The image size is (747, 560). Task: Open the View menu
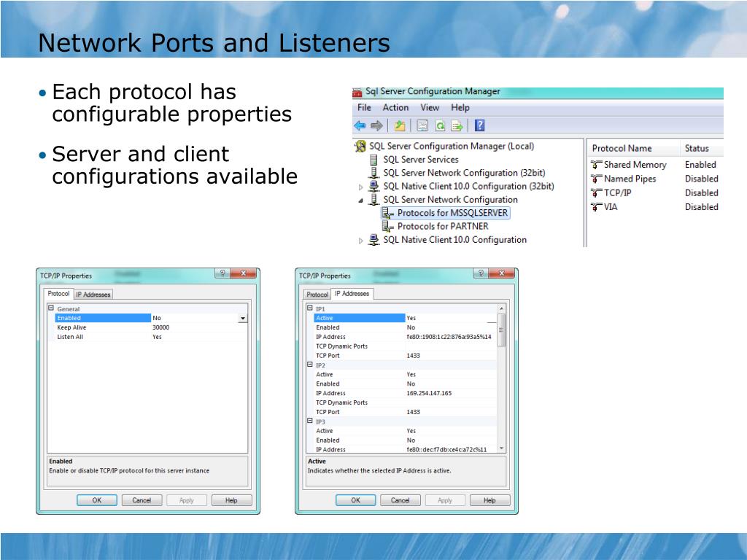coord(429,108)
